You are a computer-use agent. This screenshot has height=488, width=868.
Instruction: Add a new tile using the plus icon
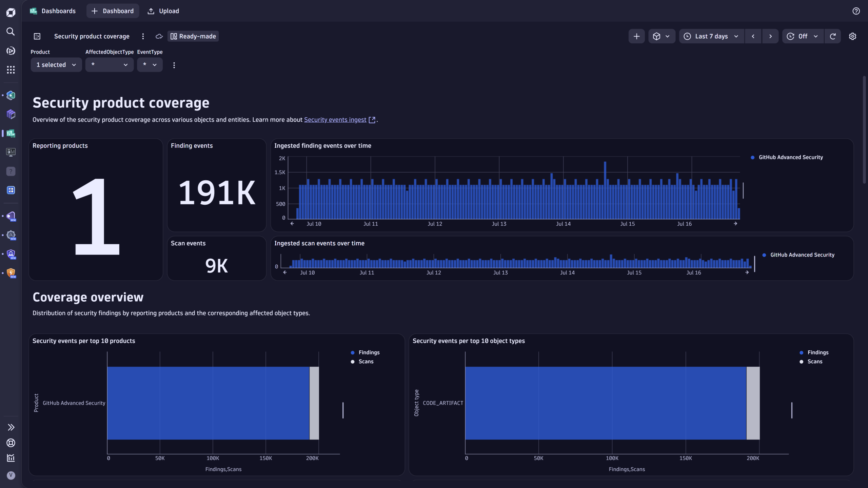tap(636, 36)
